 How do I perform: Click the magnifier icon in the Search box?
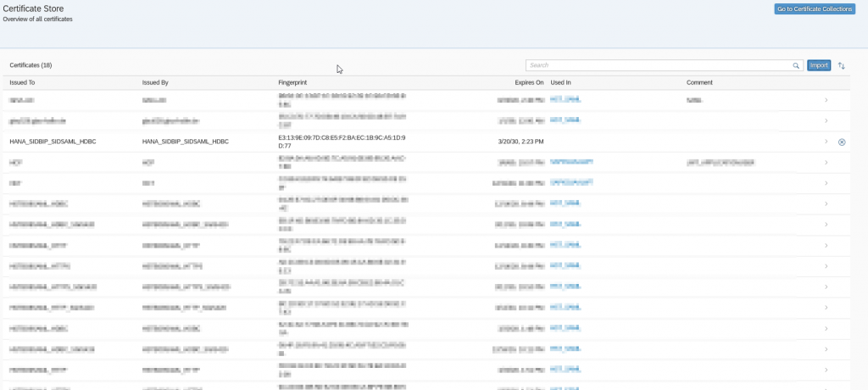pyautogui.click(x=796, y=65)
